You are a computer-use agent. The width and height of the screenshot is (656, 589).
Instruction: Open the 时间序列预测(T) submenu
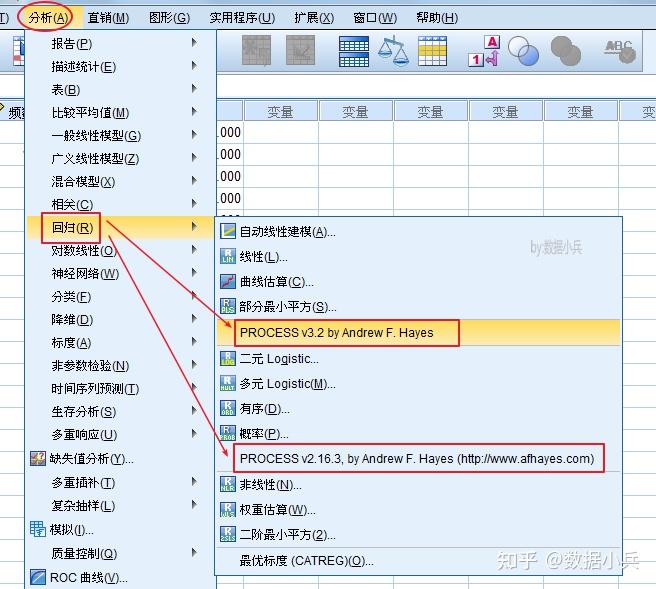click(120, 389)
